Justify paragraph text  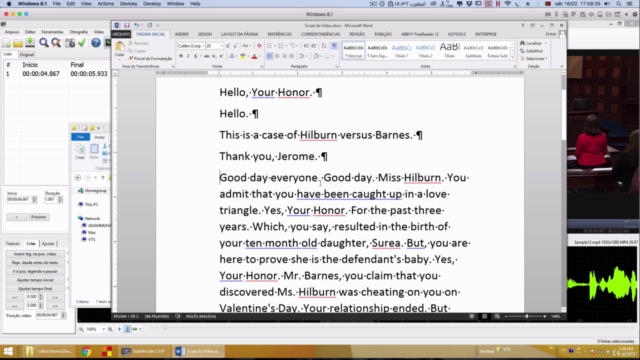[291, 56]
